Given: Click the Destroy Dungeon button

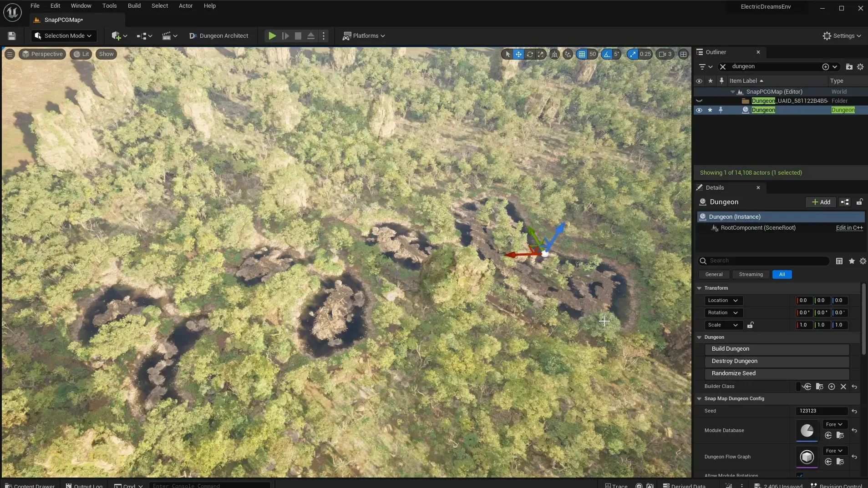Looking at the screenshot, I should pyautogui.click(x=777, y=362).
